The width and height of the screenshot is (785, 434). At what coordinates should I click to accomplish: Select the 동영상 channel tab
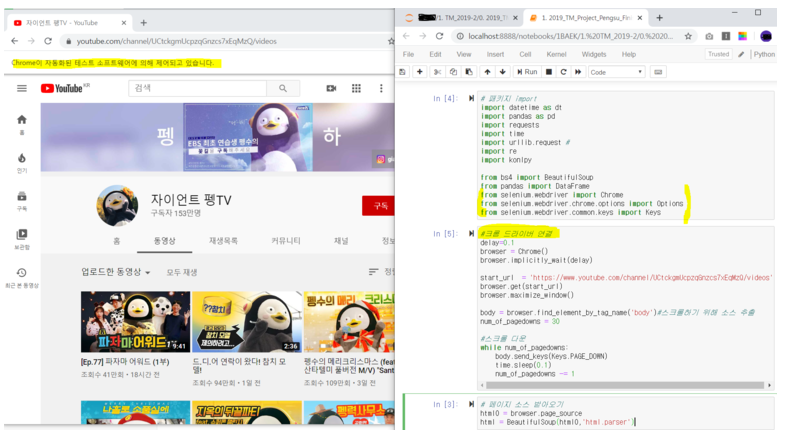pos(164,241)
